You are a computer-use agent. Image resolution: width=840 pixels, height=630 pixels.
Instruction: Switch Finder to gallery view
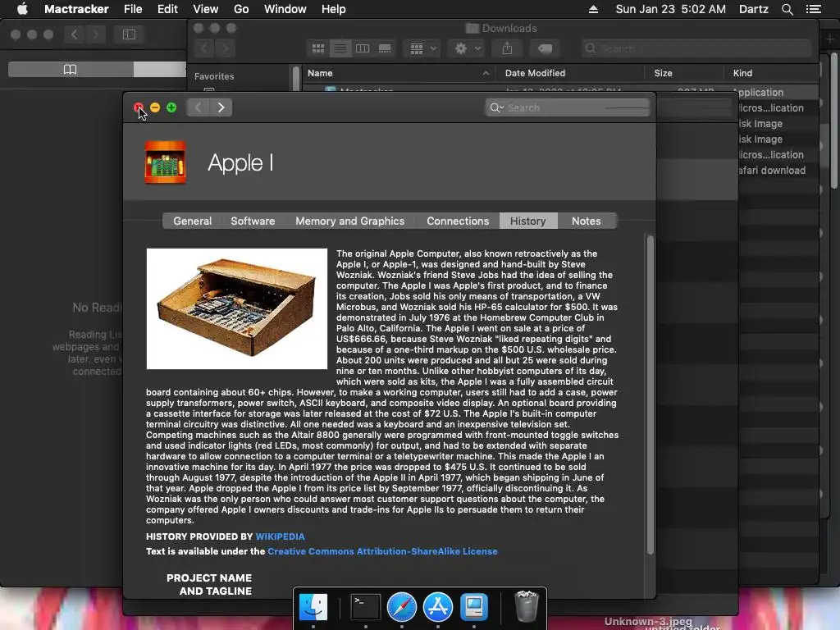(385, 48)
